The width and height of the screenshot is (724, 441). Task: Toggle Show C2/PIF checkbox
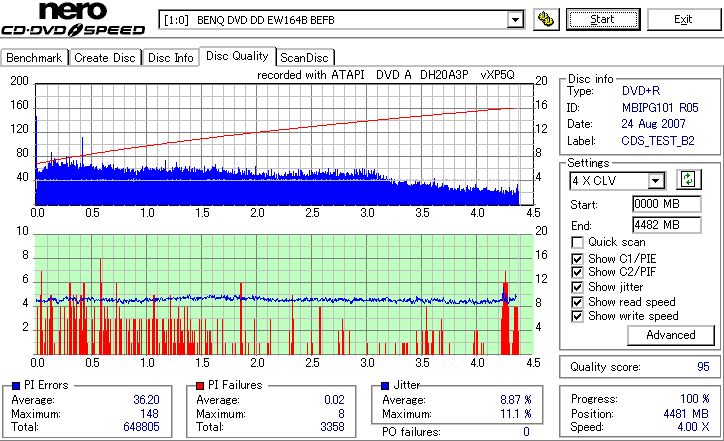pos(577,272)
